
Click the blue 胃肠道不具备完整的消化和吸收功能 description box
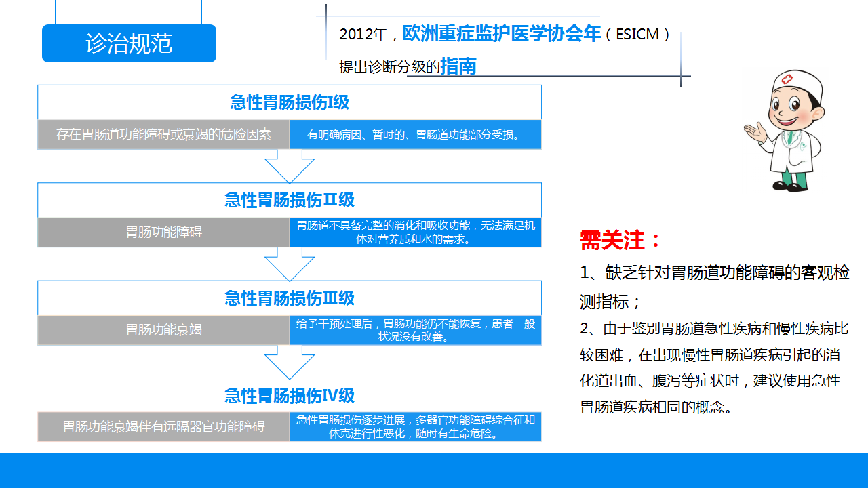pos(415,232)
